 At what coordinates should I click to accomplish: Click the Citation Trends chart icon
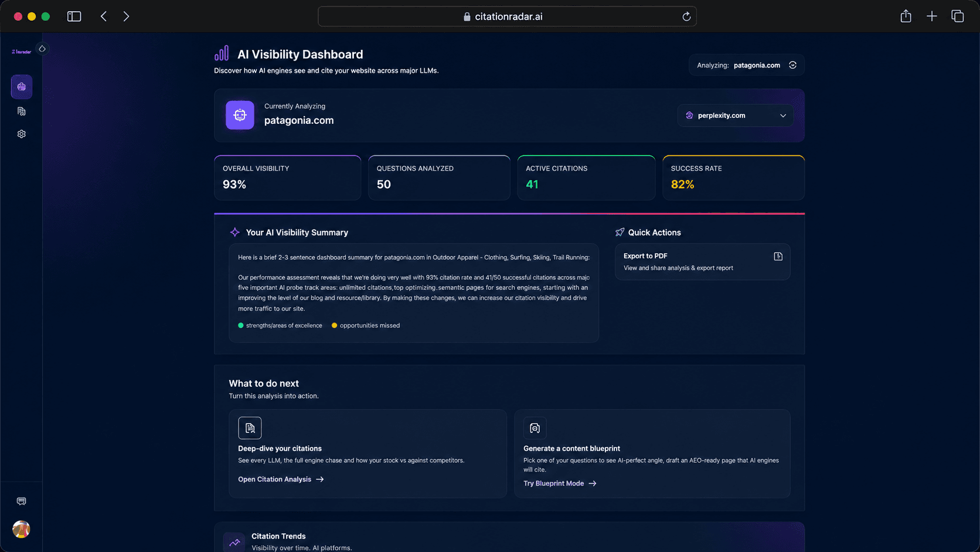[x=234, y=542]
